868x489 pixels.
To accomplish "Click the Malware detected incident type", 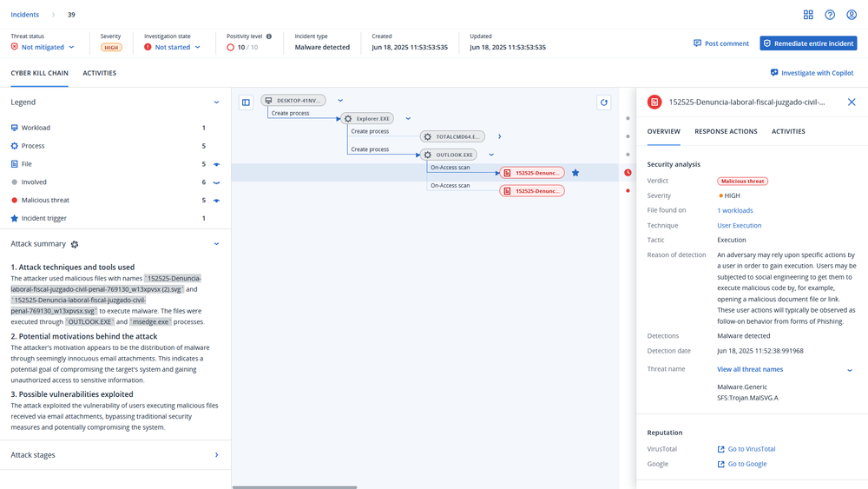I will (x=322, y=47).
